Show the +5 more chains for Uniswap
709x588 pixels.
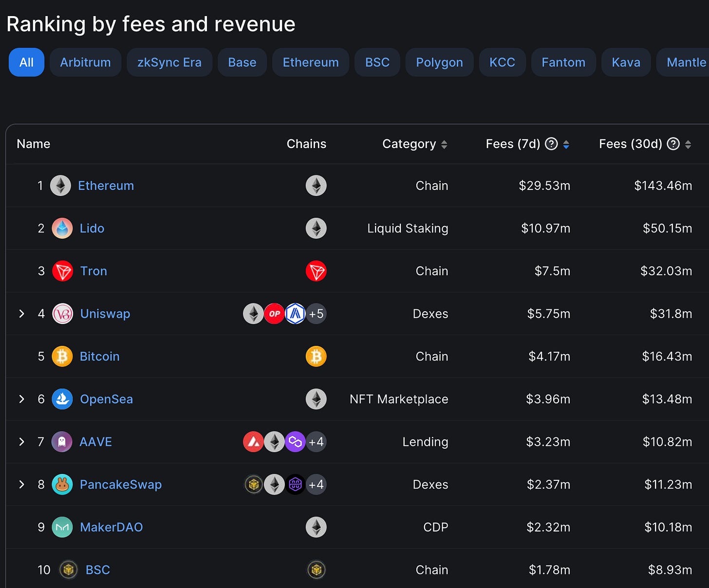click(x=316, y=314)
